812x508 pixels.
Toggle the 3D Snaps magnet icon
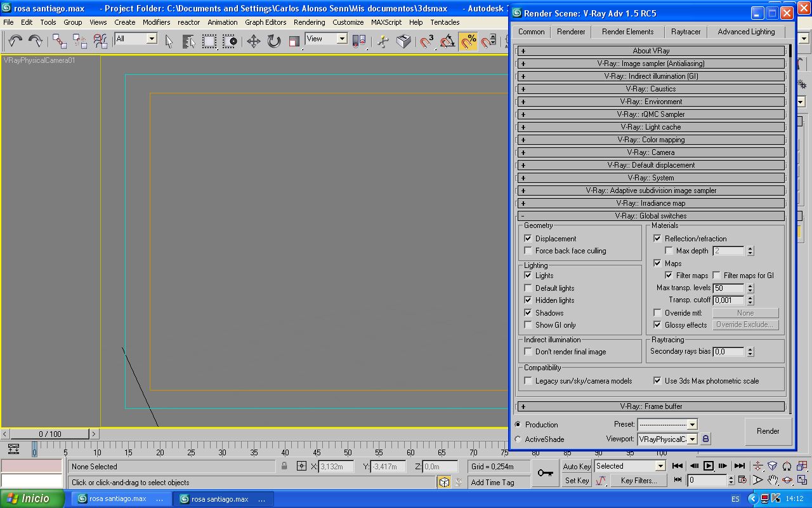click(x=428, y=41)
